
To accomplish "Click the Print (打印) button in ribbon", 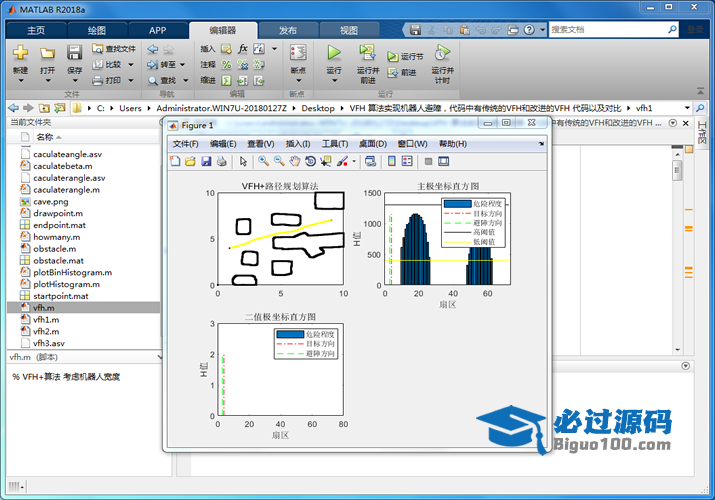I will click(107, 81).
